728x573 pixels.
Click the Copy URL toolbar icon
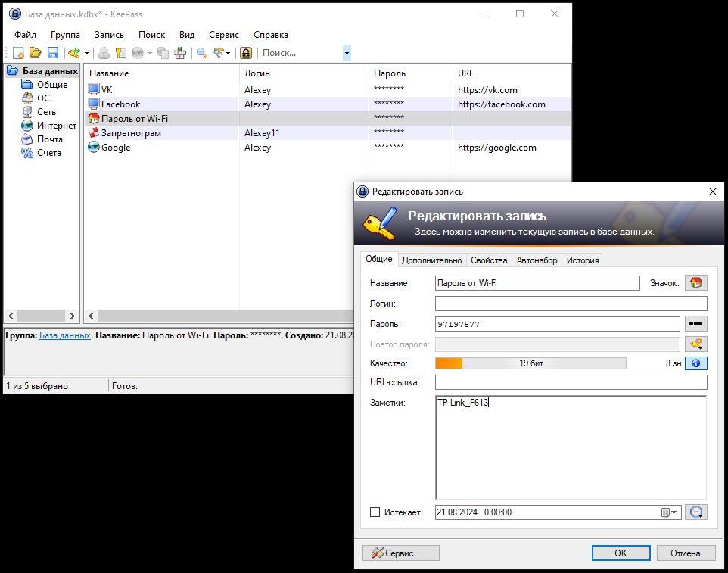163,53
